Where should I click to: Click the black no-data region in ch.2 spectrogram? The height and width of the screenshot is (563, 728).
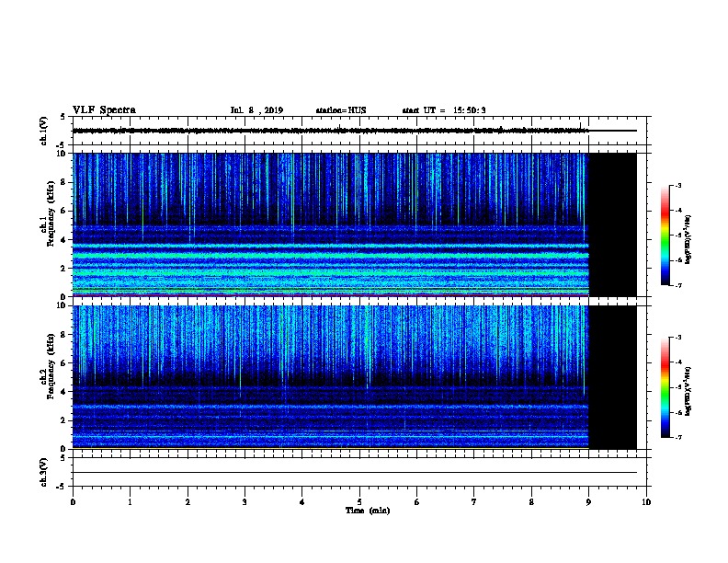click(x=612, y=377)
